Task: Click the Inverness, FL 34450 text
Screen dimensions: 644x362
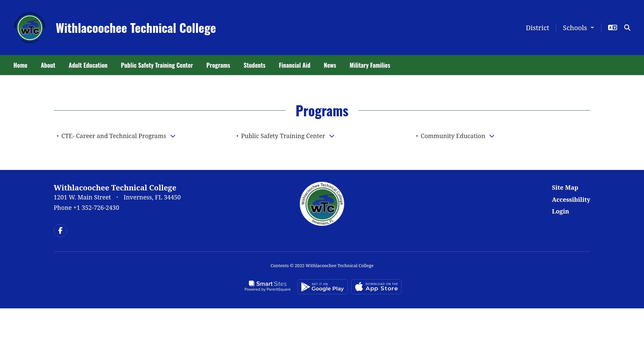Action: [152, 197]
